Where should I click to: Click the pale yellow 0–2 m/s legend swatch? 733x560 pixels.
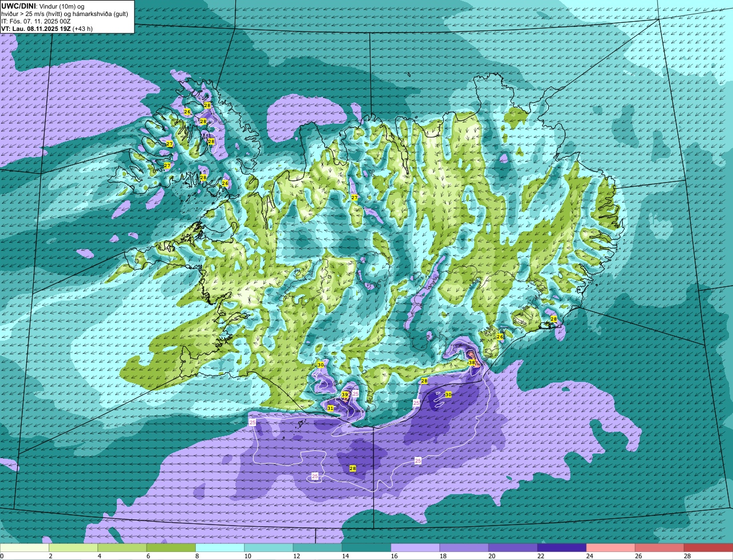[x=25, y=548]
